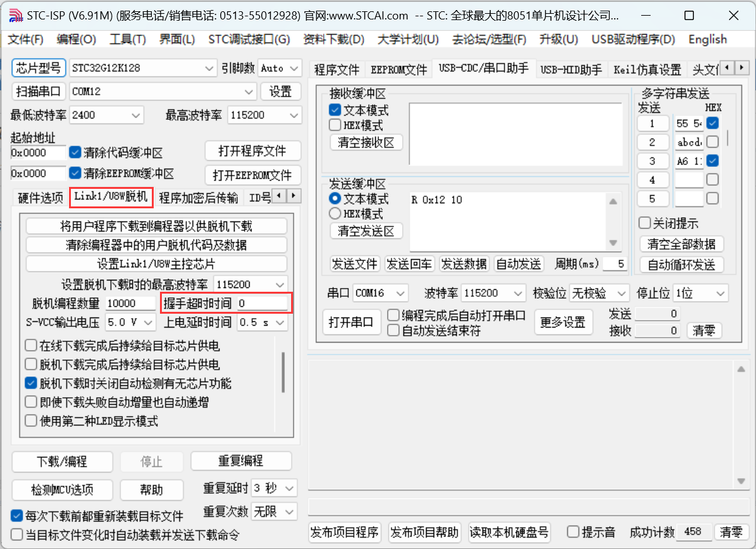Open the STC调试接口(G) menu

249,39
